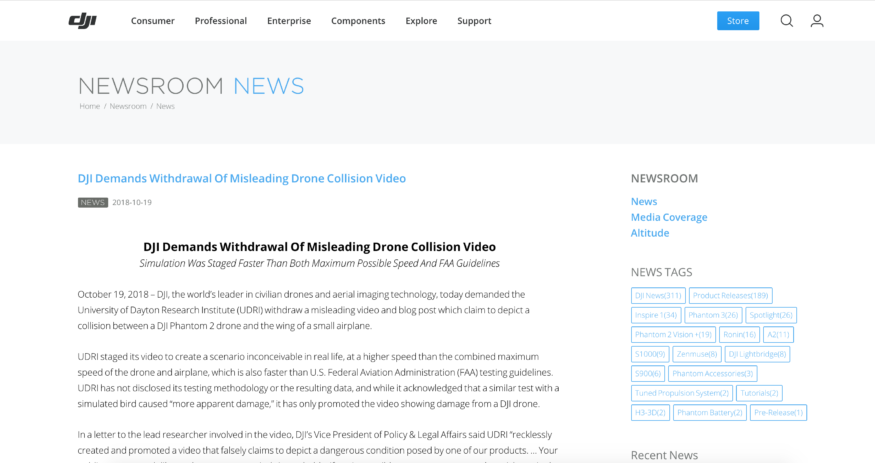875x463 pixels.
Task: Choose the Product Releases(189) tag
Action: pos(731,295)
